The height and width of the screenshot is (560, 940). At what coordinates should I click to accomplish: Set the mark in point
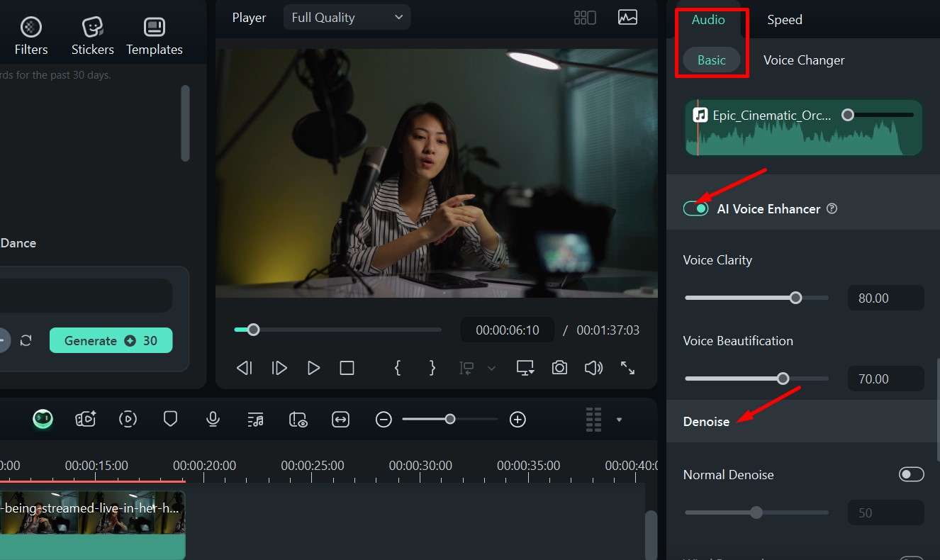398,368
